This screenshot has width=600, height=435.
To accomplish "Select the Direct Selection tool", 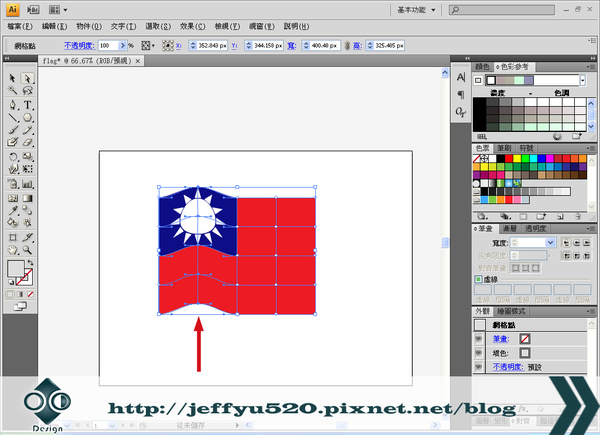I will tap(27, 78).
